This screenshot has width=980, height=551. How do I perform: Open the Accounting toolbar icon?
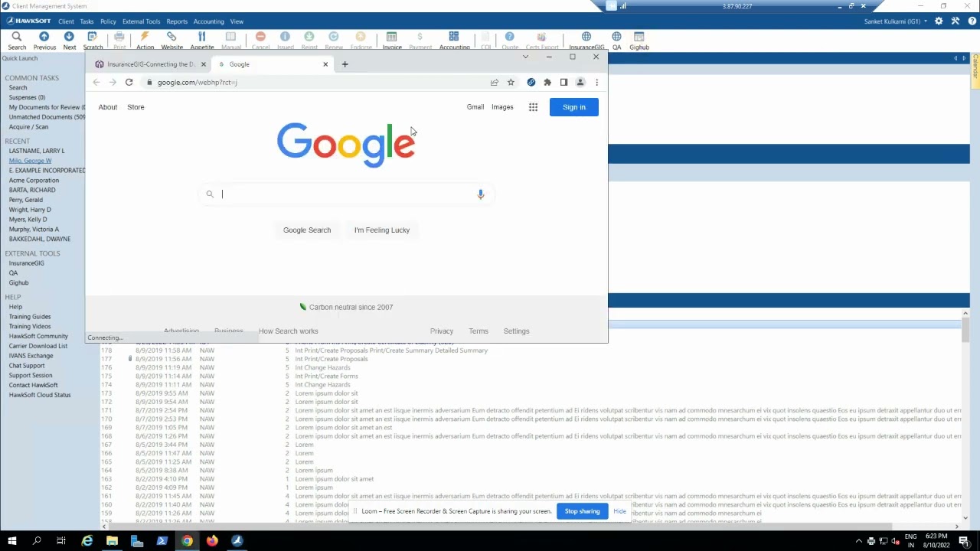454,41
